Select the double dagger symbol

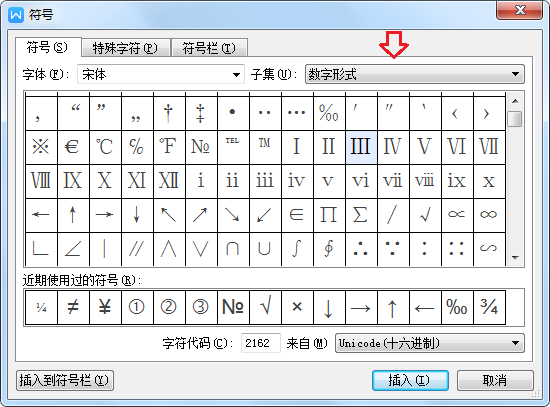pyautogui.click(x=201, y=113)
